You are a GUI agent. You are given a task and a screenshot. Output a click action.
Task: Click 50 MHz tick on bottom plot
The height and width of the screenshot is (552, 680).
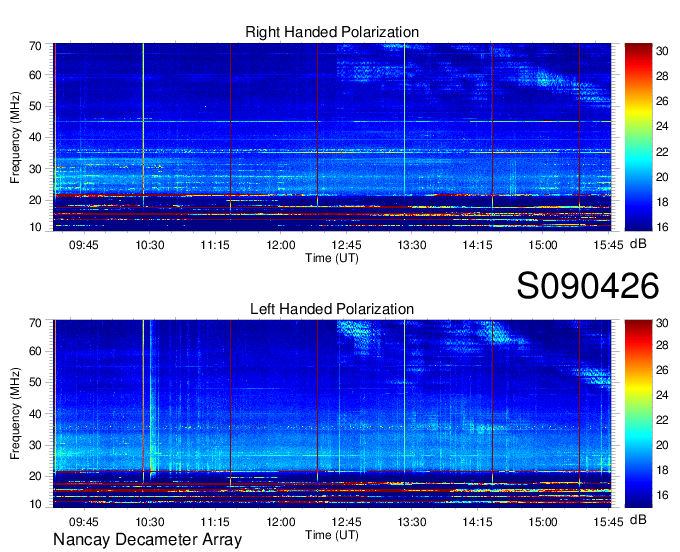coord(35,382)
